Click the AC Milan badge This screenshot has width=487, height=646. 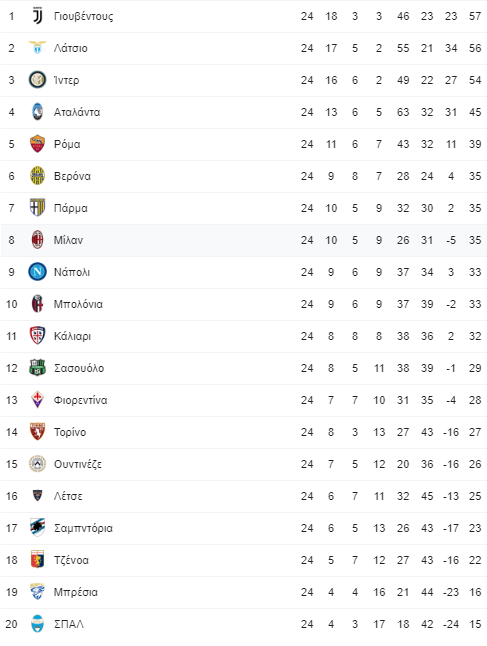click(x=37, y=240)
